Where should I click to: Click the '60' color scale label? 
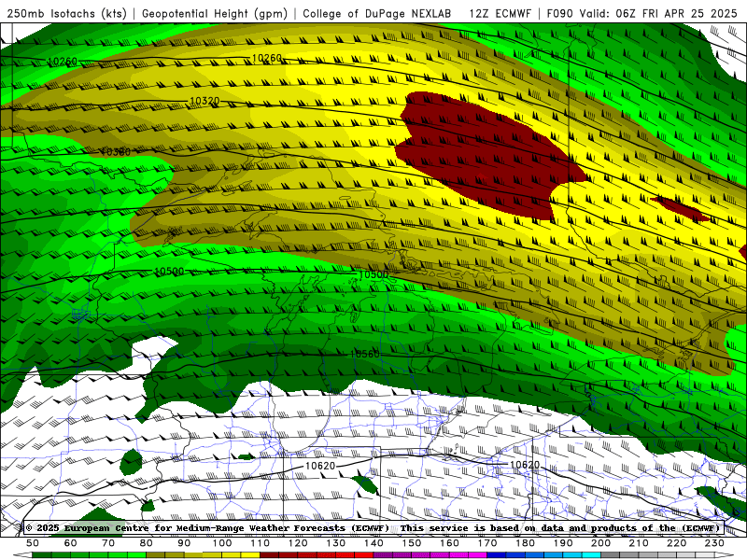tap(71, 543)
